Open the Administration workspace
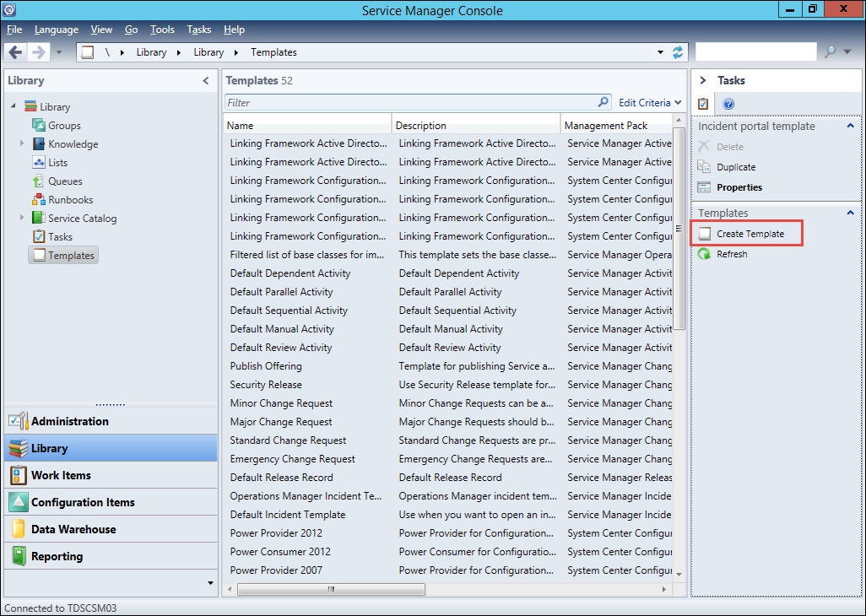866x616 pixels. point(111,421)
